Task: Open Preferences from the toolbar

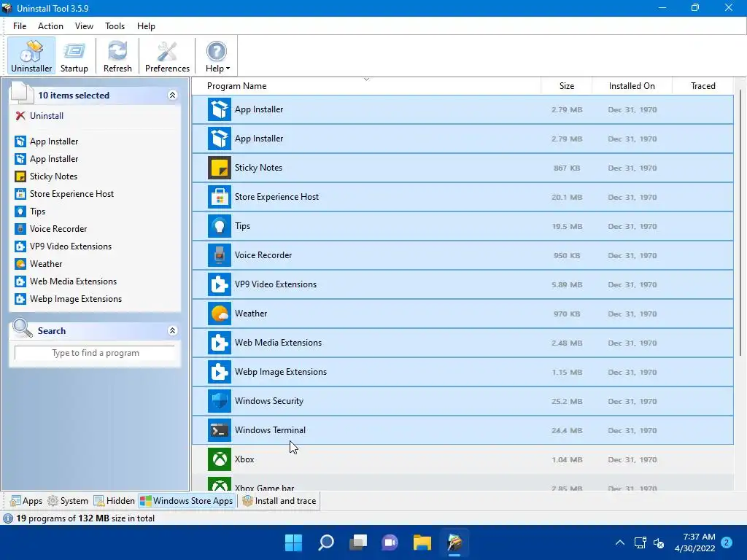Action: coord(167,55)
